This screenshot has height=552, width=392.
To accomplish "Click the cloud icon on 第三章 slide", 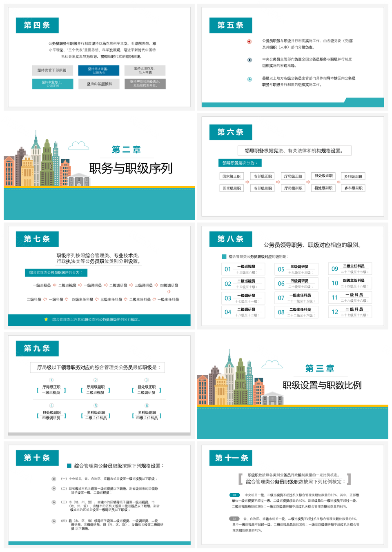I will click(272, 363).
